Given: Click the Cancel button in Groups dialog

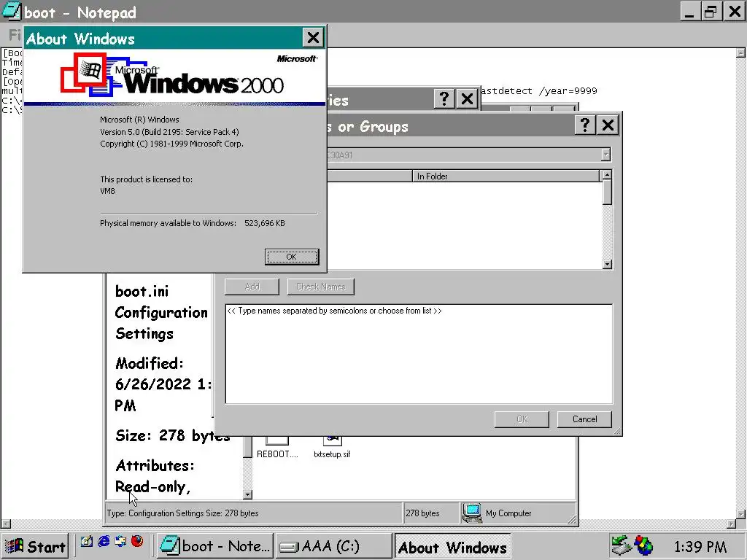Looking at the screenshot, I should pyautogui.click(x=584, y=419).
